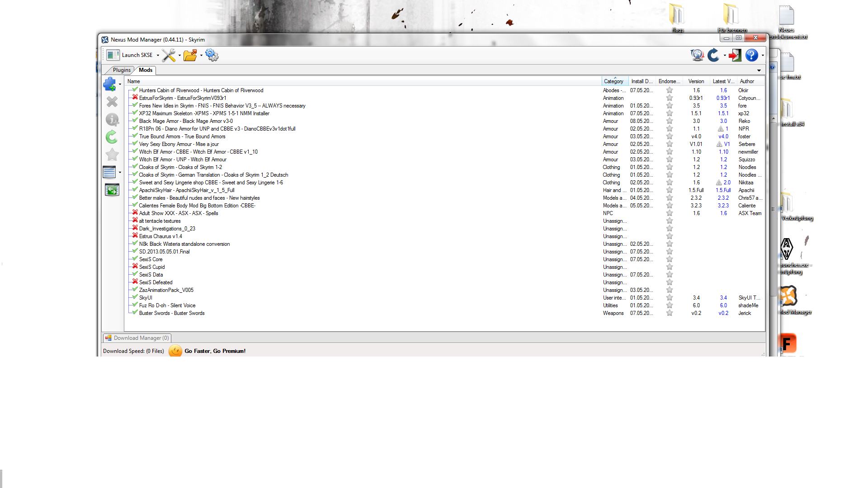This screenshot has width=868, height=488.
Task: Expand the category view dropdown arrow
Action: pyautogui.click(x=120, y=173)
